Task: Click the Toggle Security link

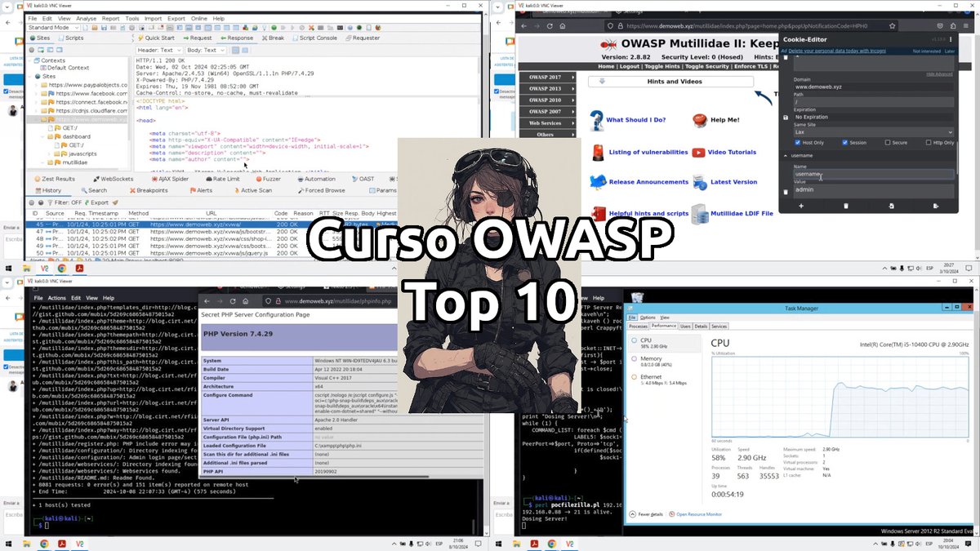Action: pyautogui.click(x=706, y=66)
